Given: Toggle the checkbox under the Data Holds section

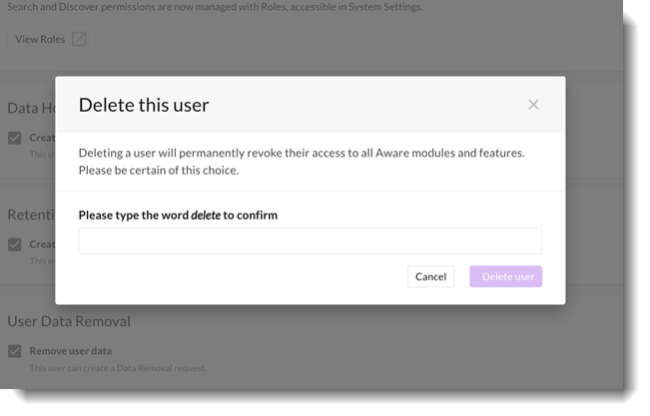Looking at the screenshot, I should click(x=14, y=138).
